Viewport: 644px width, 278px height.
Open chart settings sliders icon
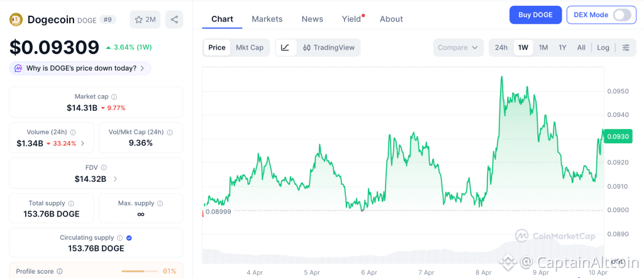(x=625, y=47)
